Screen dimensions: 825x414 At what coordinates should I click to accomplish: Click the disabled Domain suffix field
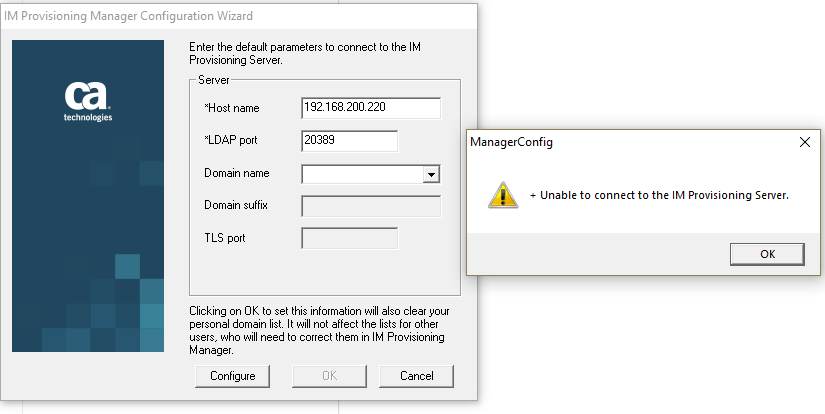tap(371, 206)
